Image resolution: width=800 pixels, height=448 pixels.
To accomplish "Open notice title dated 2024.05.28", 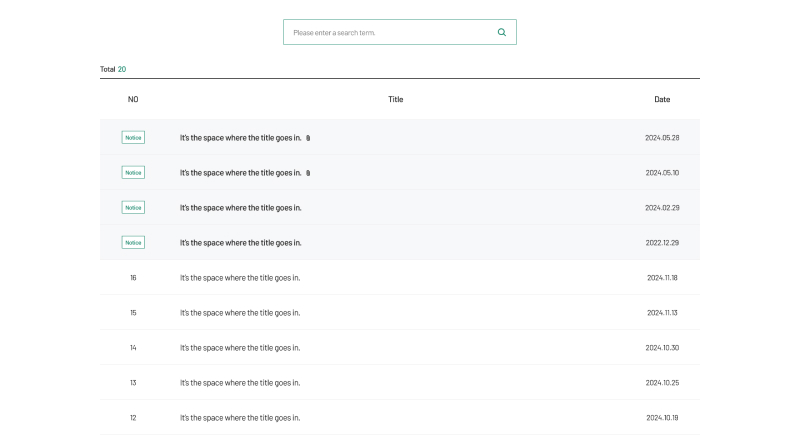I will pyautogui.click(x=240, y=138).
